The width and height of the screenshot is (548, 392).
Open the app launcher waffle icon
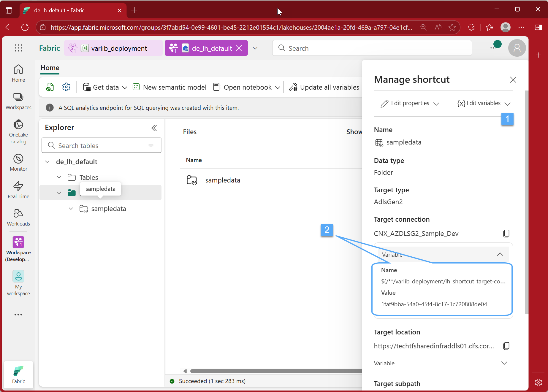click(18, 48)
